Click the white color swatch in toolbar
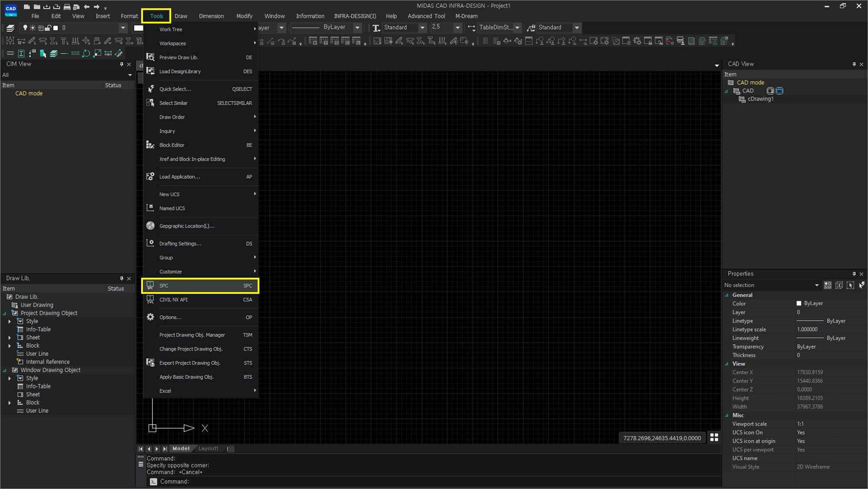This screenshot has width=868, height=489. [138, 28]
